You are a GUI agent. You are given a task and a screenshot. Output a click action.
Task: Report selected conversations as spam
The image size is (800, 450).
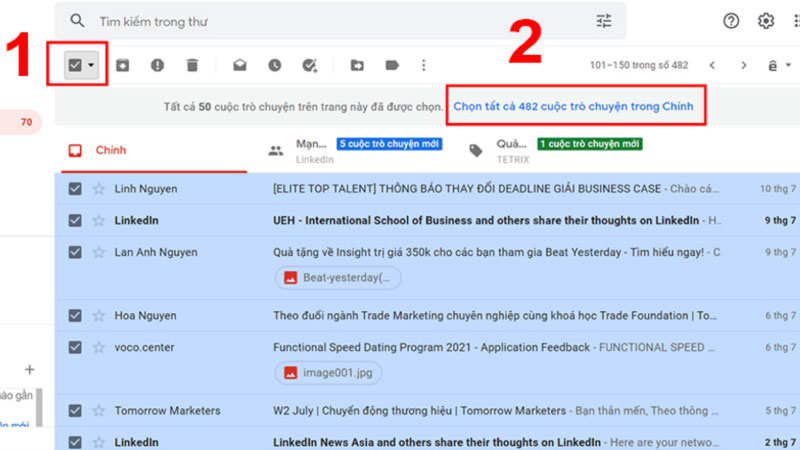(x=157, y=65)
